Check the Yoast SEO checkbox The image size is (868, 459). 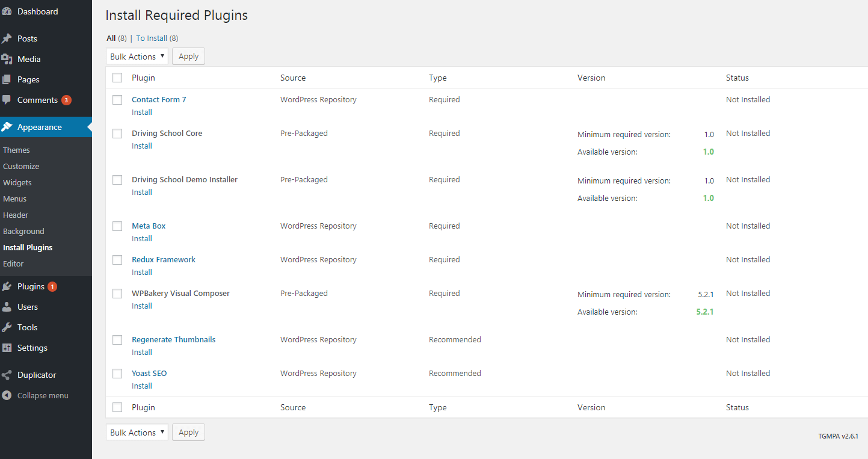pyautogui.click(x=117, y=374)
